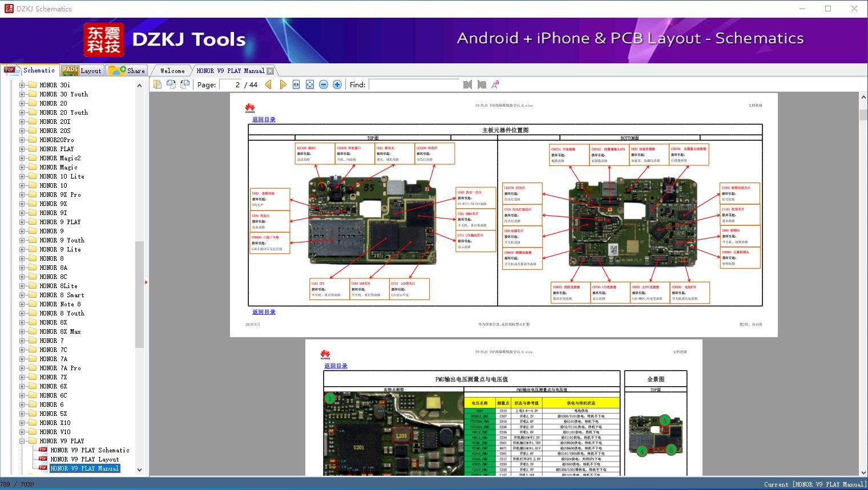Click the fit-whole-page icon

310,84
